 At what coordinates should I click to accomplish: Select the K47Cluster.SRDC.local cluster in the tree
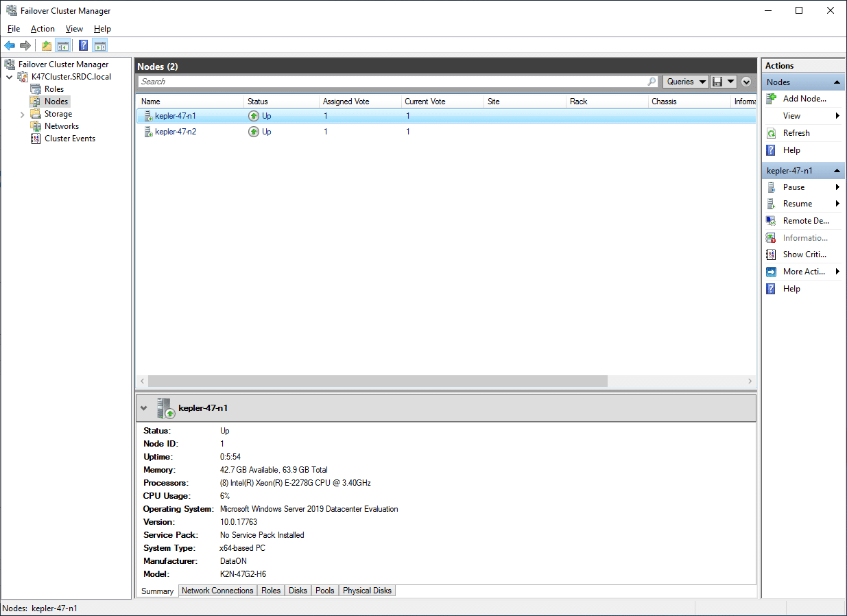point(71,77)
